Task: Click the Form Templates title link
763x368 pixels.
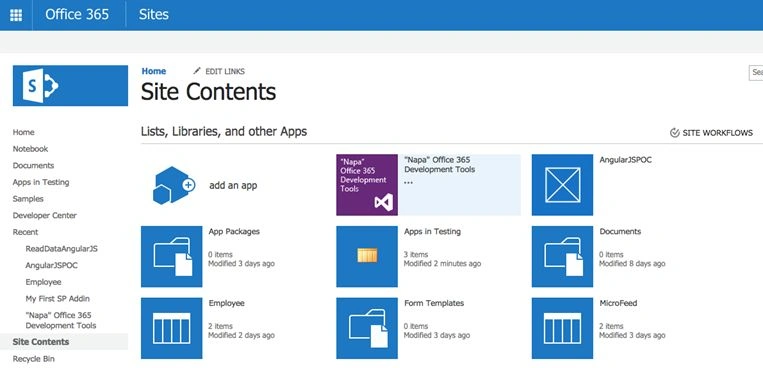Action: click(434, 303)
